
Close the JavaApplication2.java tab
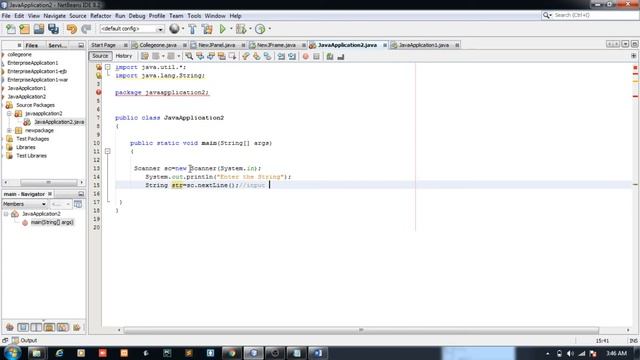[x=384, y=45]
